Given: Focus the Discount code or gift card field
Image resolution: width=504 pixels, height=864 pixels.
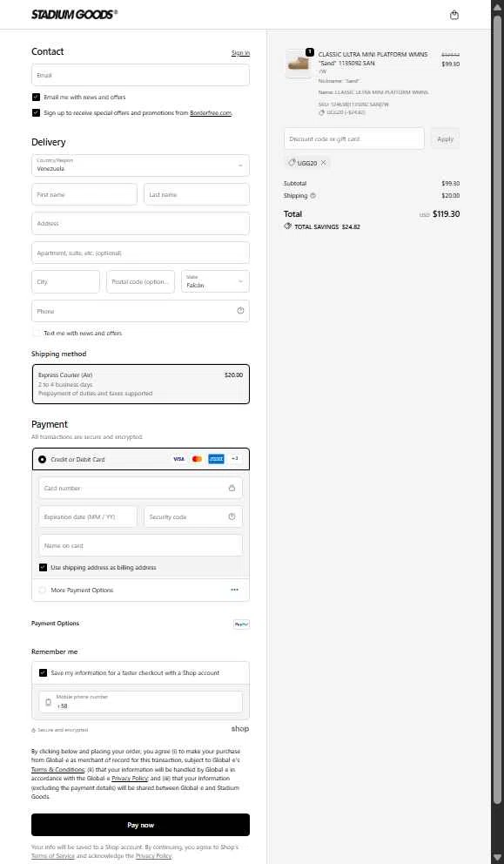Looking at the screenshot, I should pos(354,138).
